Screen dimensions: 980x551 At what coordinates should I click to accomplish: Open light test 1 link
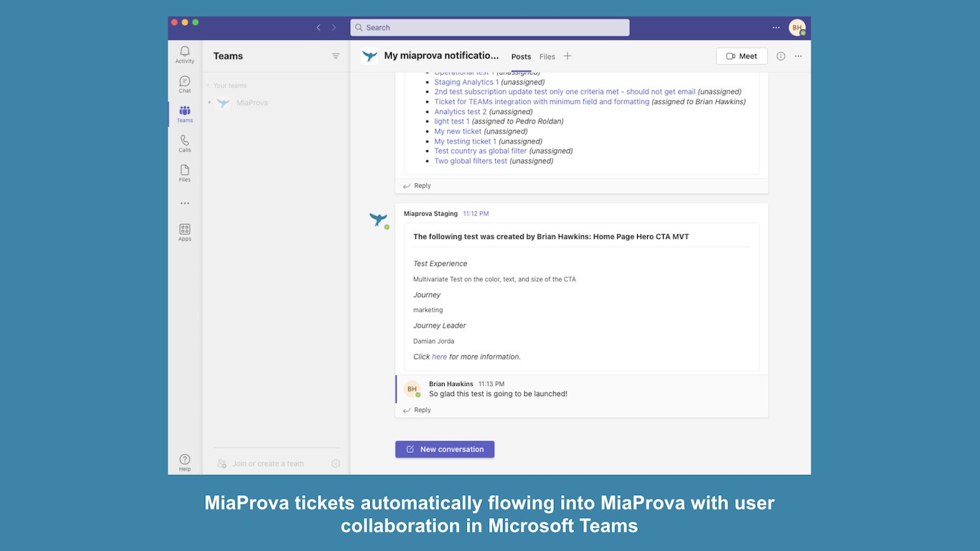(x=452, y=121)
